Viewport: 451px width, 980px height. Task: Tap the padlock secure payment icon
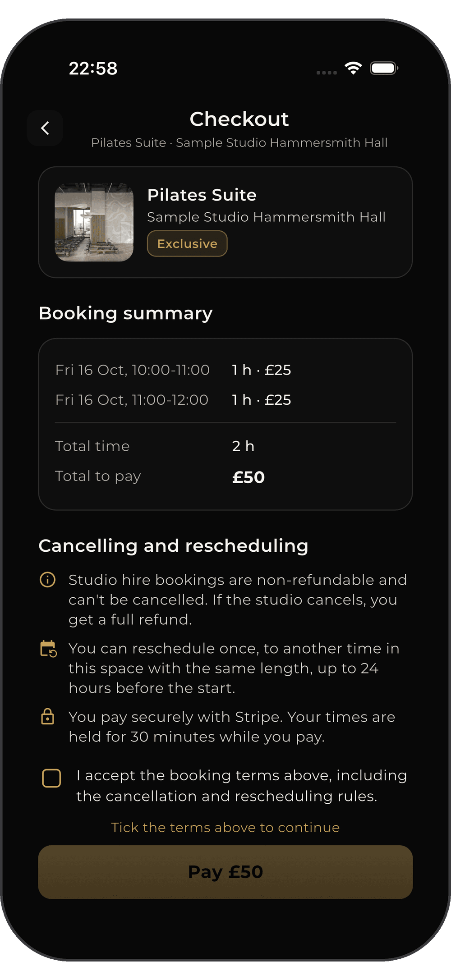point(48,716)
